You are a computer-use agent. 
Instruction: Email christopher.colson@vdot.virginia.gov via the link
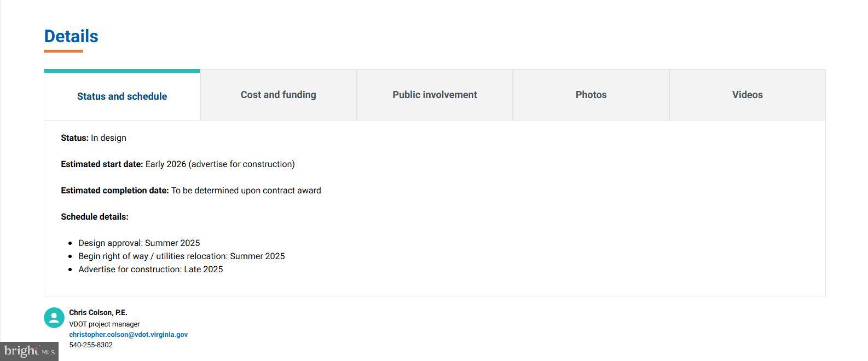tap(128, 335)
